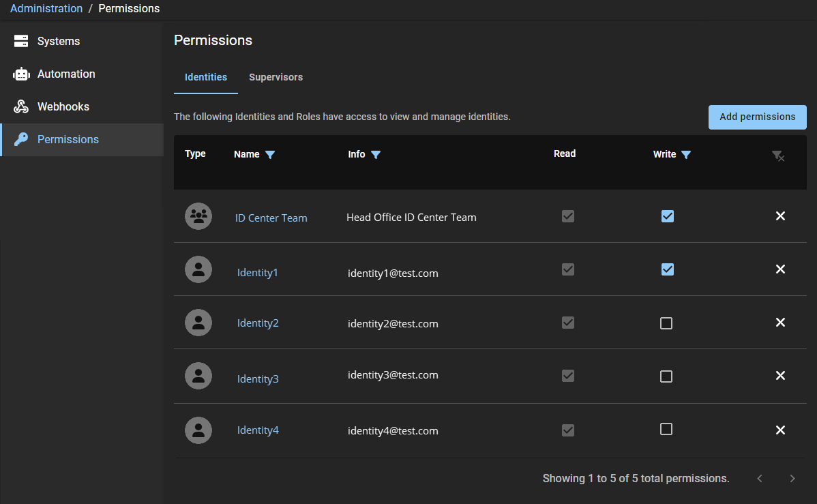Remove the Identity1 permission row
The image size is (817, 504).
tap(780, 269)
